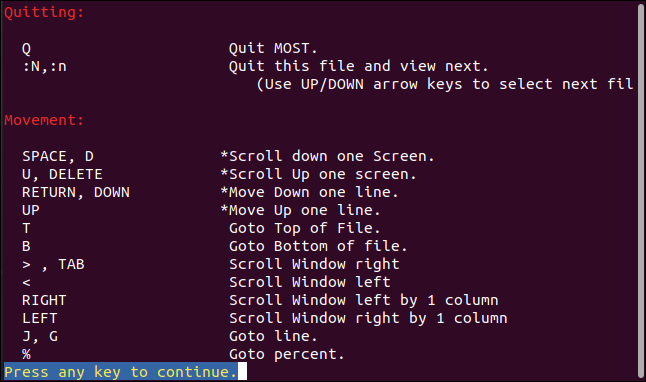The image size is (646, 382).
Task: Select the '> , TAB' key entry
Action: (53, 264)
